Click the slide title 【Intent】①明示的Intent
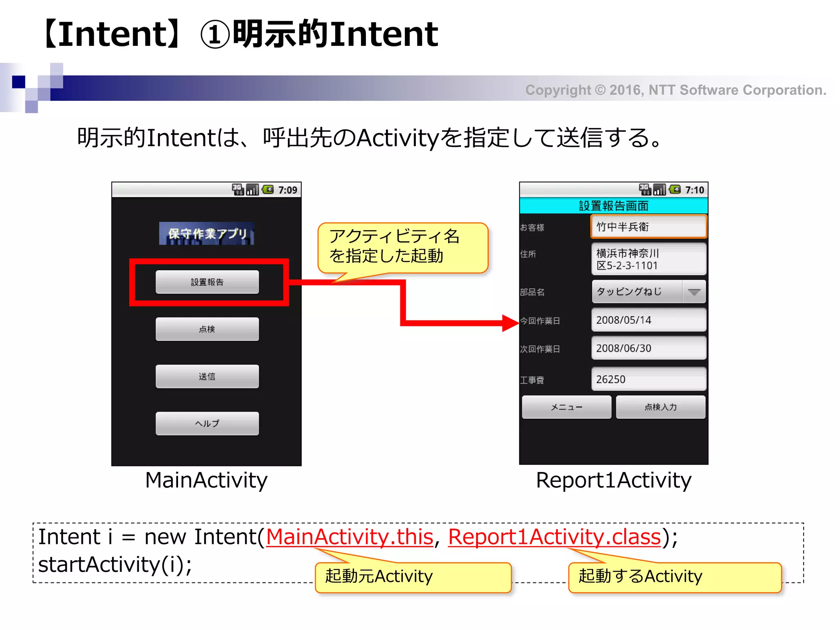Viewport: 840px width, 630px height. point(239,34)
